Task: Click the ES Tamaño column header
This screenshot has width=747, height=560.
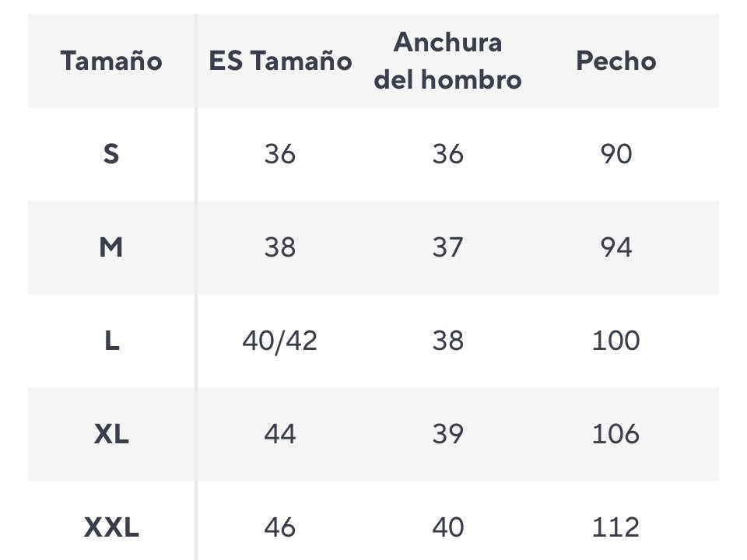Action: click(x=280, y=61)
